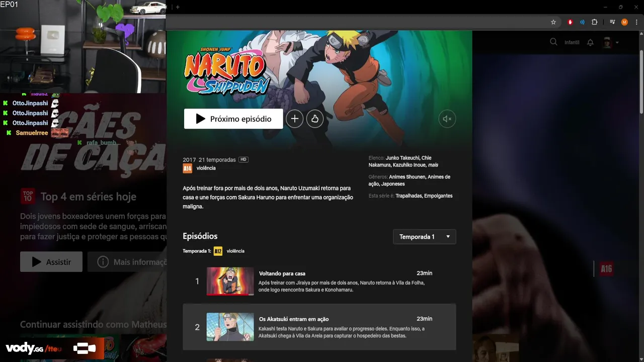Toggle trailer audio mute button

(x=447, y=119)
